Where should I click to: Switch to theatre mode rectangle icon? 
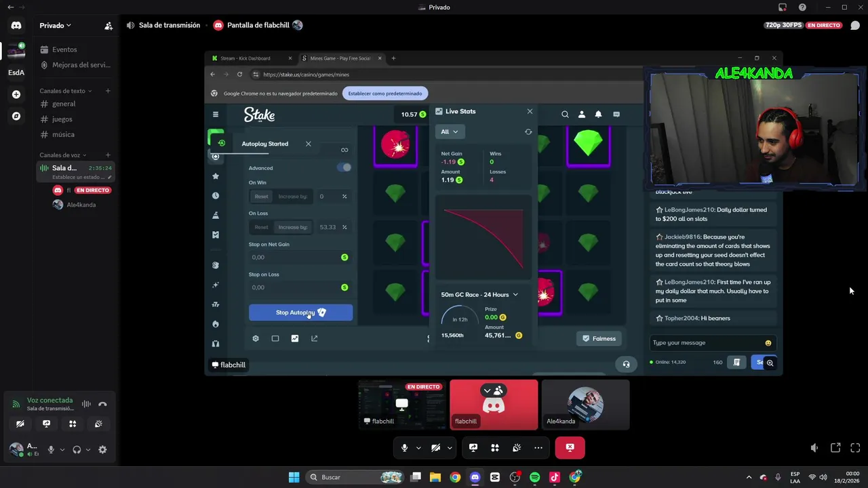click(275, 338)
